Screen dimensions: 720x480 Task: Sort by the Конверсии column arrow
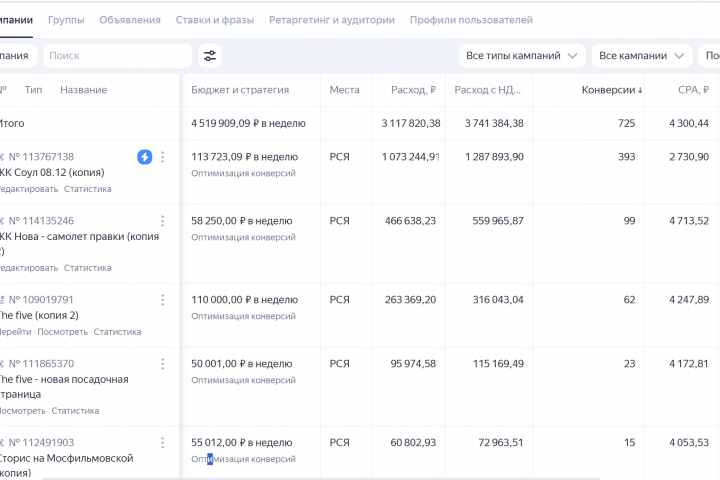point(640,90)
